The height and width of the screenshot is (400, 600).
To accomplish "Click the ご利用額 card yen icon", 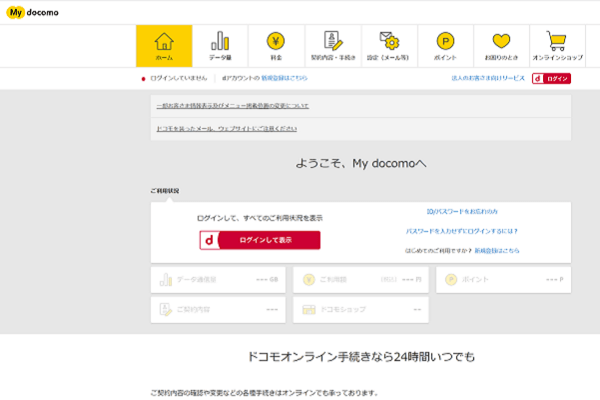I will click(309, 279).
